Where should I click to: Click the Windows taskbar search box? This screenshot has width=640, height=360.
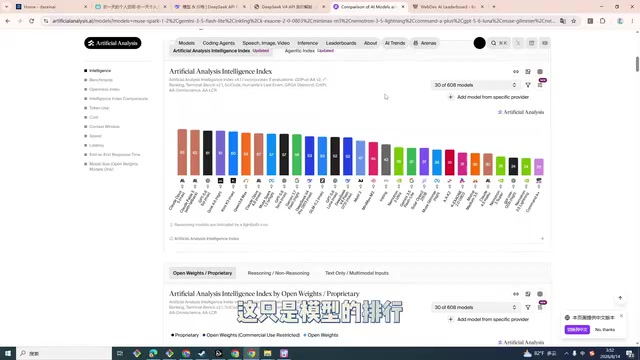pyautogui.click(x=64, y=353)
